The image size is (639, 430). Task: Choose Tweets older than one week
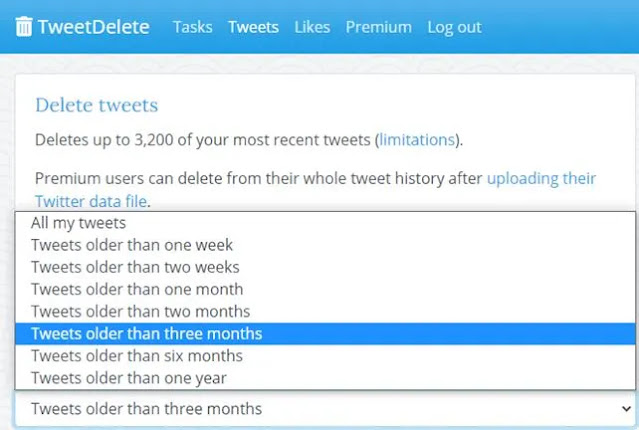pyautogui.click(x=131, y=245)
